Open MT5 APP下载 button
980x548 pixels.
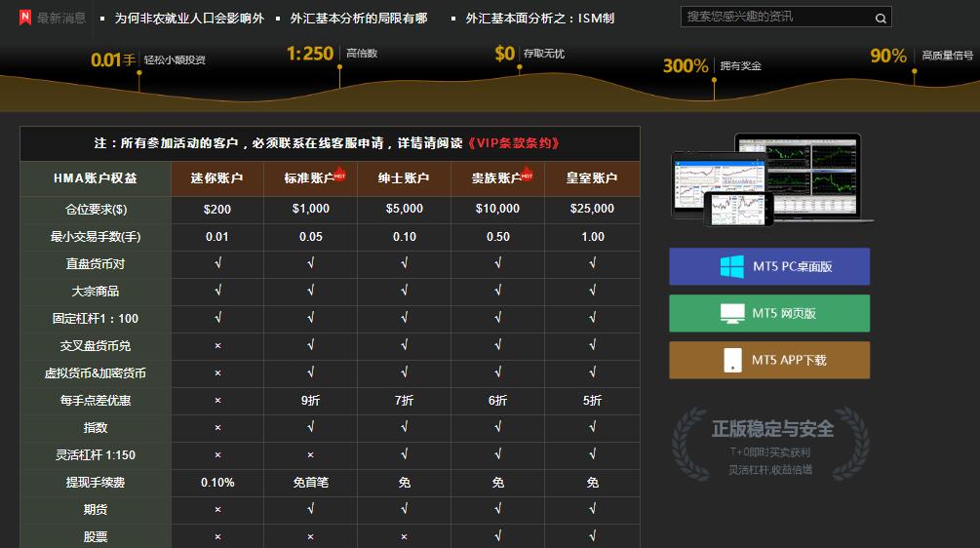769,360
